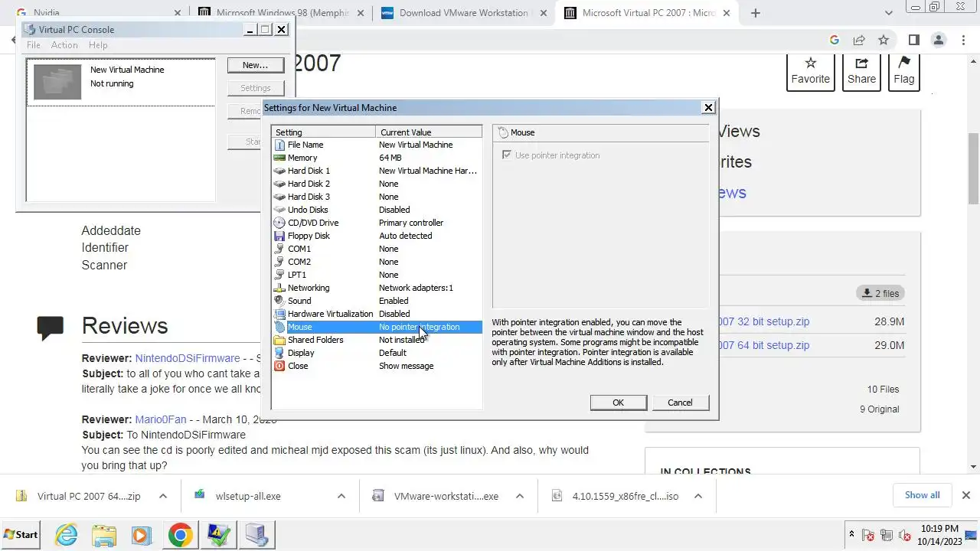Viewport: 980px width, 551px height.
Task: Select 'Primary controller' CD/DVD value
Action: click(x=411, y=223)
